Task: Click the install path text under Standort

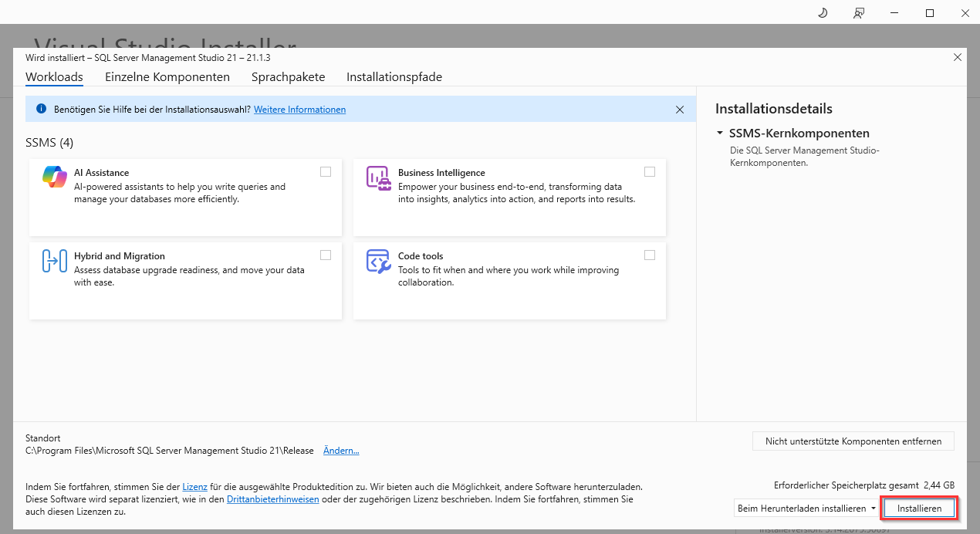Action: (x=170, y=451)
